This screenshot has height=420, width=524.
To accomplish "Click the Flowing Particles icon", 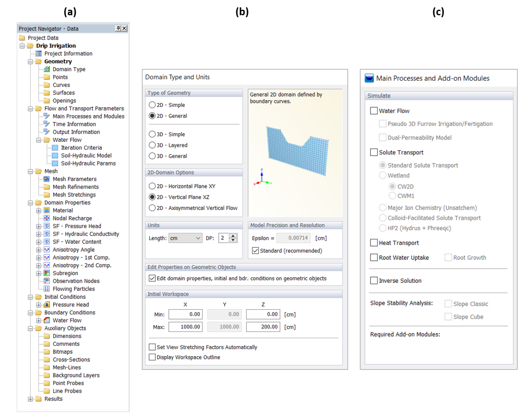I will pos(47,289).
